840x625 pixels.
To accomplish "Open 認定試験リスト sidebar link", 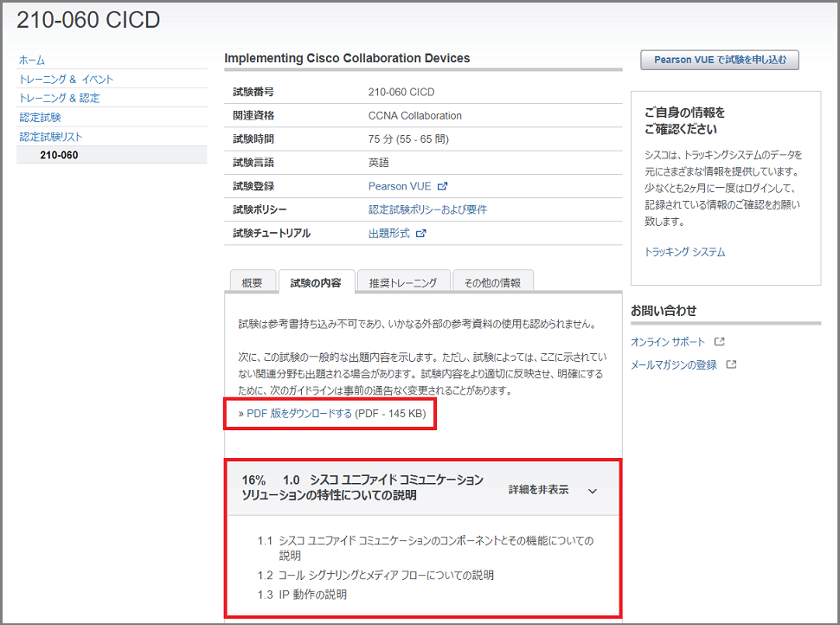I will [x=51, y=137].
